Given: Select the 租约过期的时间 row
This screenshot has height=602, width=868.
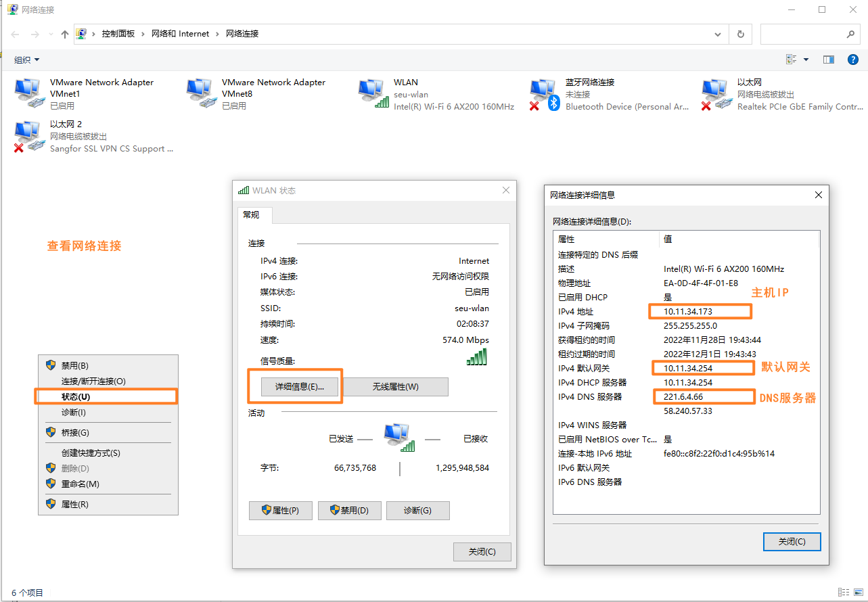Looking at the screenshot, I should click(x=686, y=354).
